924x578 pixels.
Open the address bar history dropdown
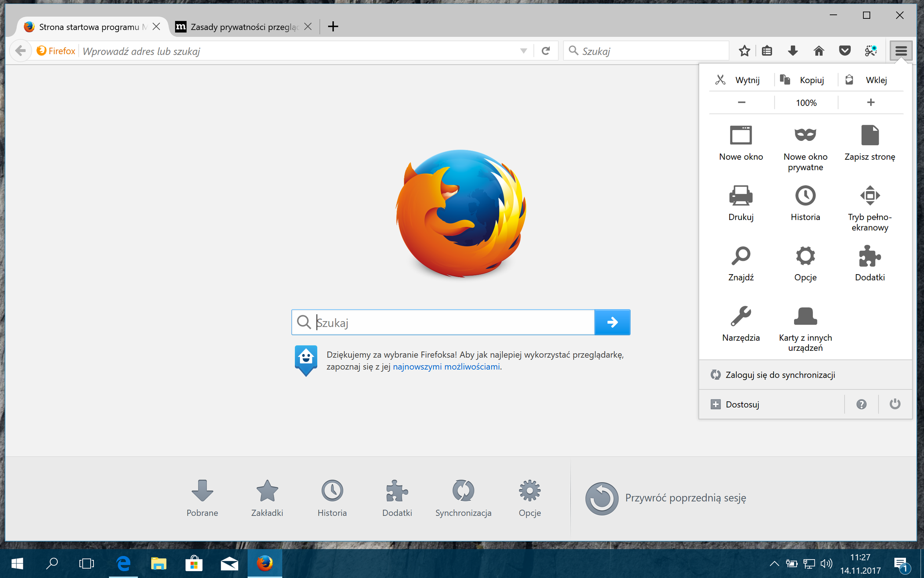coord(523,51)
